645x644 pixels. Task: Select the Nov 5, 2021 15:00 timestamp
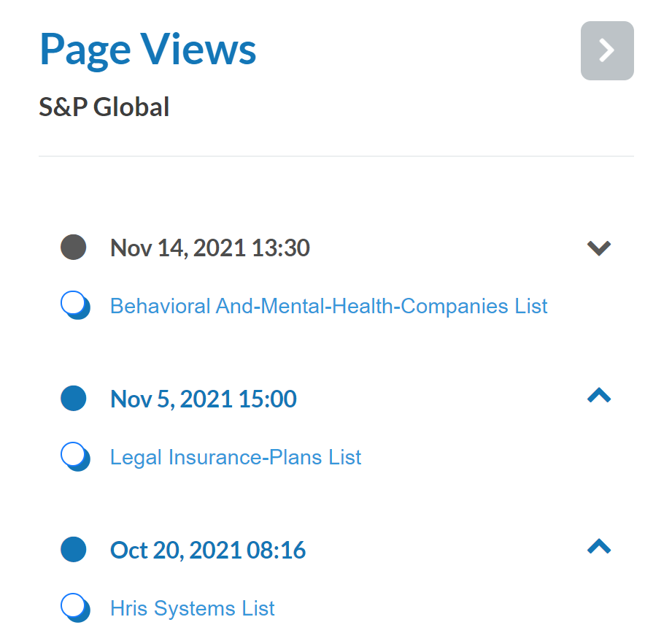[203, 399]
